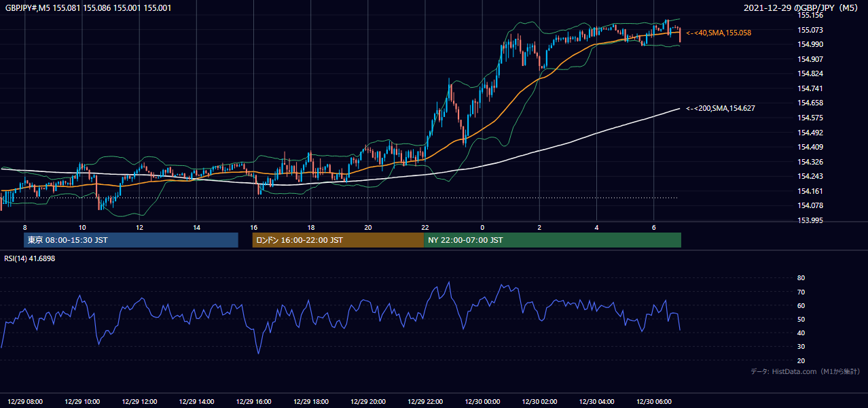Click bottom timestamp 12/29 12:00
This screenshot has width=868, height=408.
139,402
